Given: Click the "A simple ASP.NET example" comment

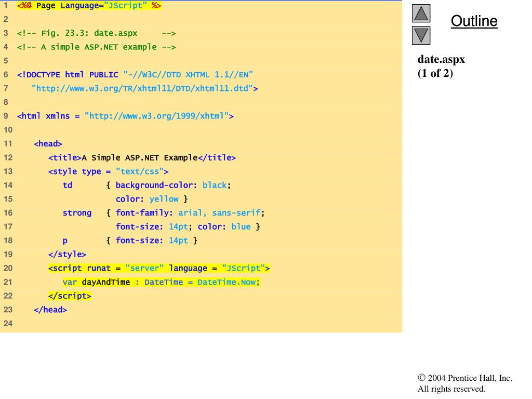Looking at the screenshot, I should 96,47.
